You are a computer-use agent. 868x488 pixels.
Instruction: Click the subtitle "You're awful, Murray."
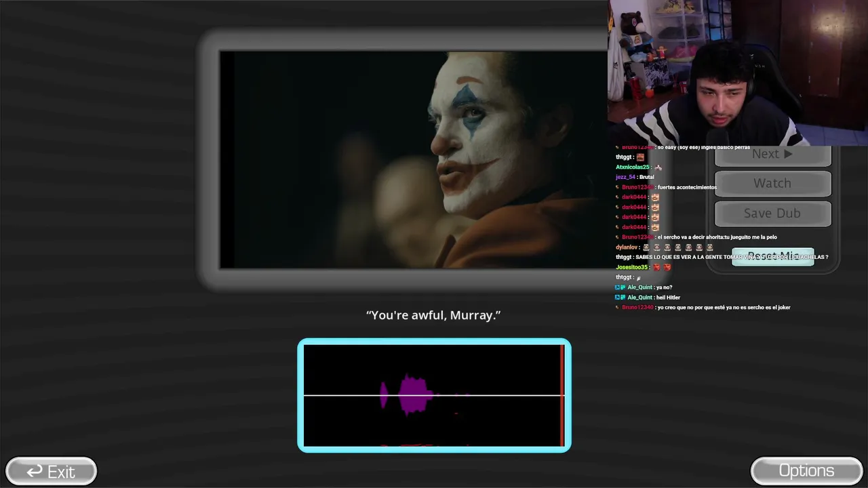click(433, 315)
